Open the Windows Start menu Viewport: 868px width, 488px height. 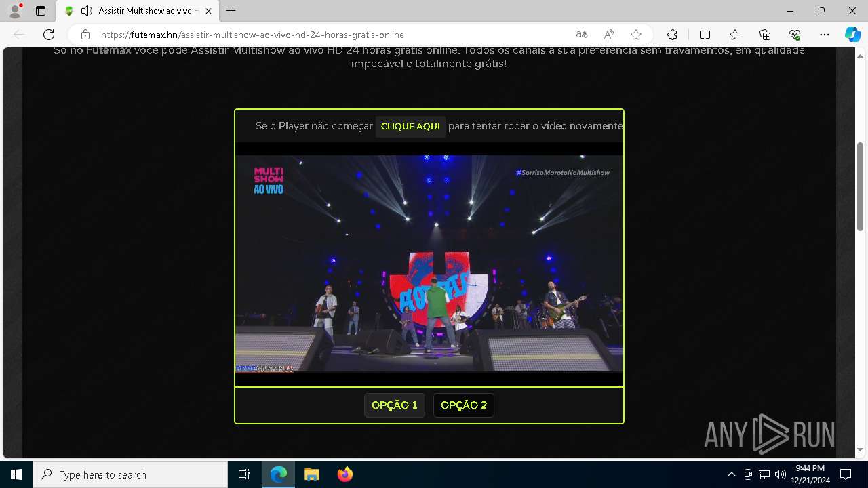(16, 474)
